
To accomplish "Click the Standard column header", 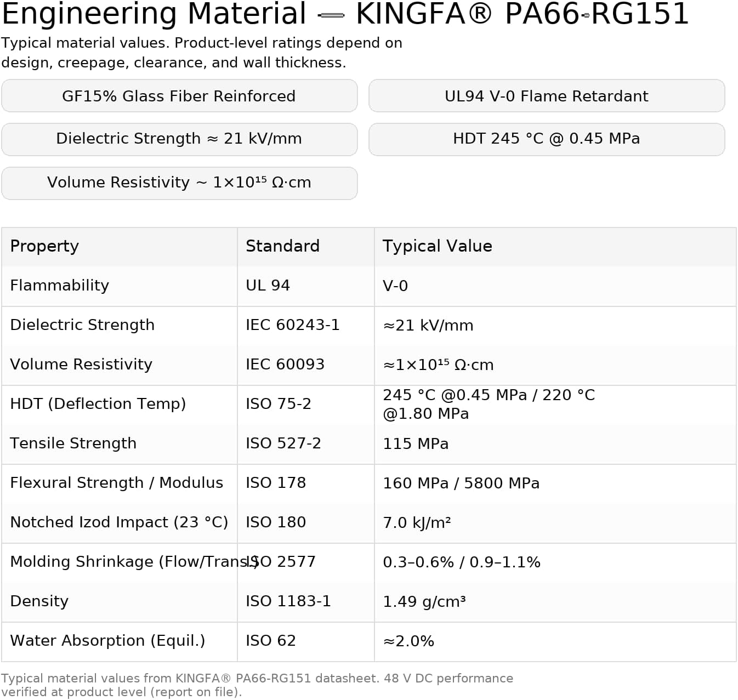I will [282, 246].
